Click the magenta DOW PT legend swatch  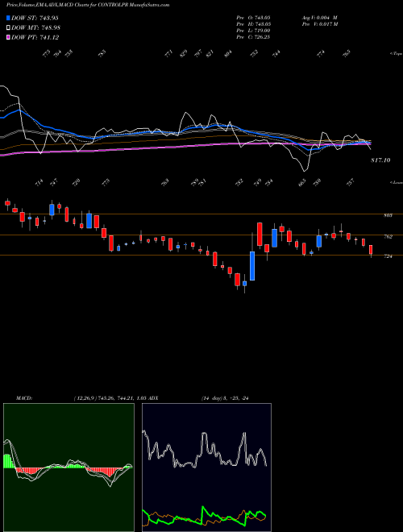click(8, 37)
